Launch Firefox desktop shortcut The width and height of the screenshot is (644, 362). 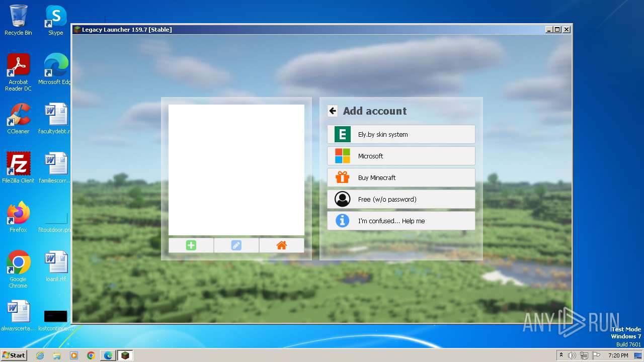(18, 217)
